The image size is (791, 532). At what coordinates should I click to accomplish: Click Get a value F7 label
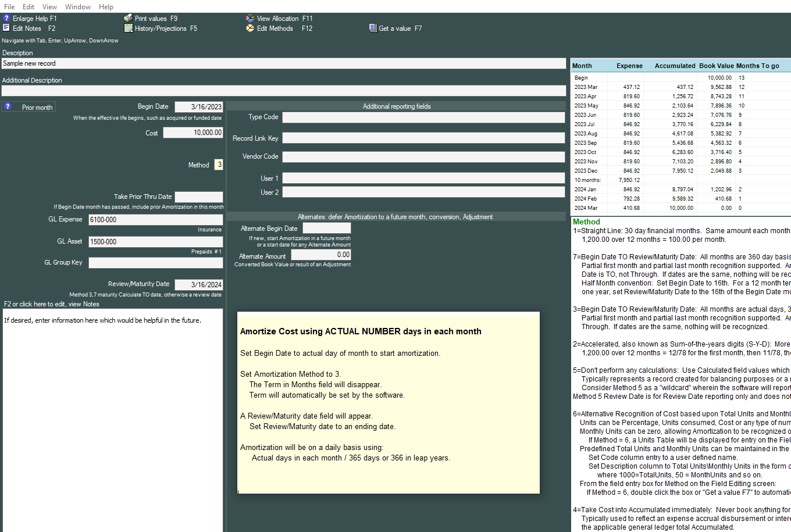(x=400, y=28)
